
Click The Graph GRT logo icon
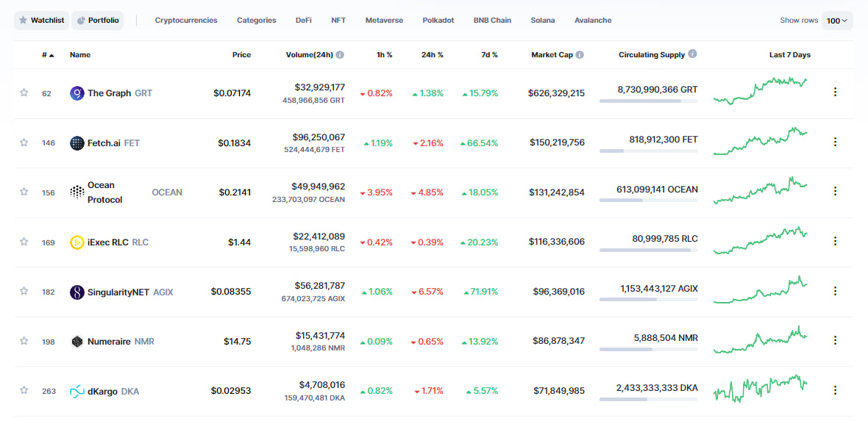coord(77,93)
